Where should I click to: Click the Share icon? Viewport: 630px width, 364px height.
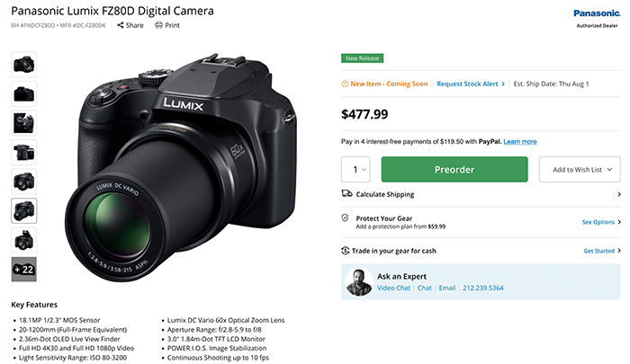point(121,26)
